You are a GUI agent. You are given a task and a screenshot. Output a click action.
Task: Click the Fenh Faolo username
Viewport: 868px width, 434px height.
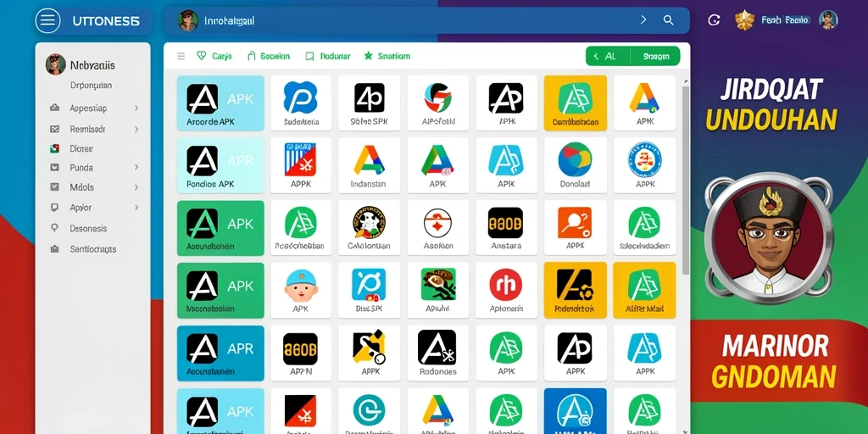tap(785, 20)
